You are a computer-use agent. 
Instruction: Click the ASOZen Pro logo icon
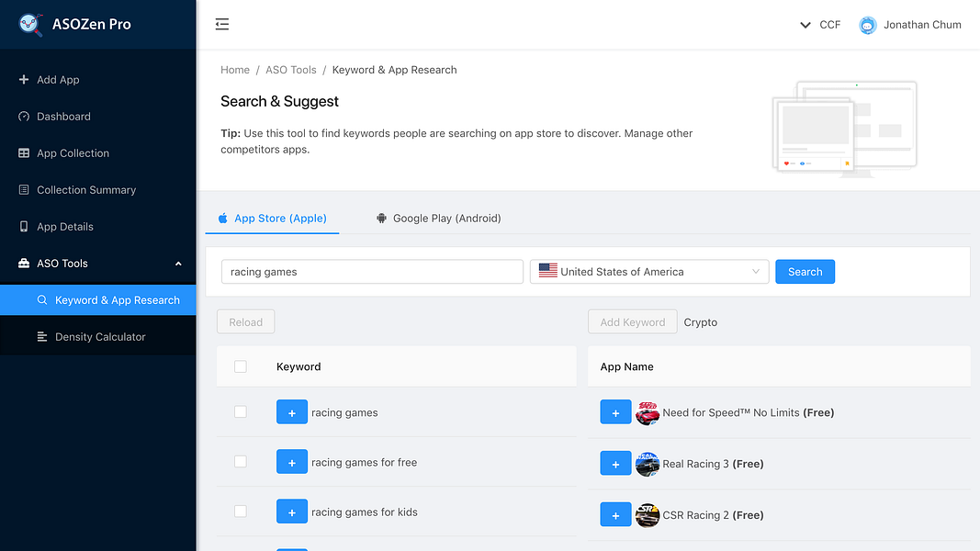30,25
